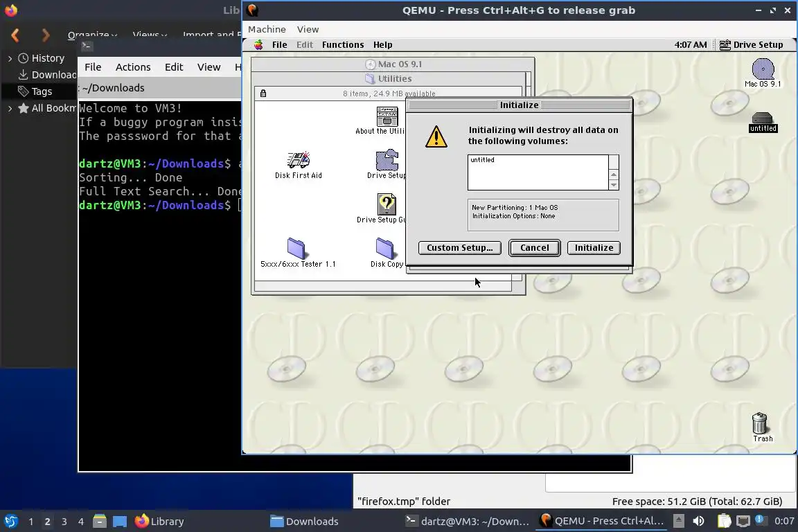The height and width of the screenshot is (532, 798).
Task: Open the clipboard manager tray icon
Action: tap(724, 521)
